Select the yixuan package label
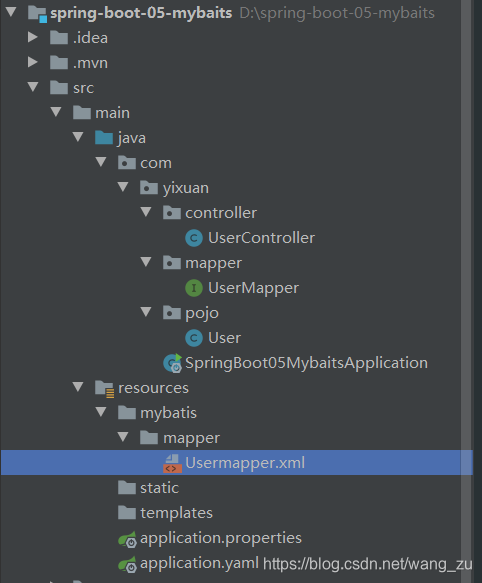The width and height of the screenshot is (482, 583). click(186, 188)
